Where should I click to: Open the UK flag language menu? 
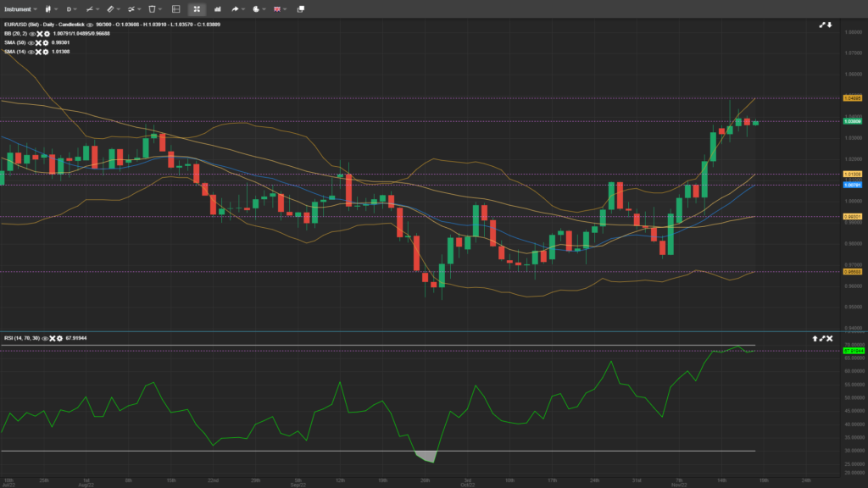point(277,8)
